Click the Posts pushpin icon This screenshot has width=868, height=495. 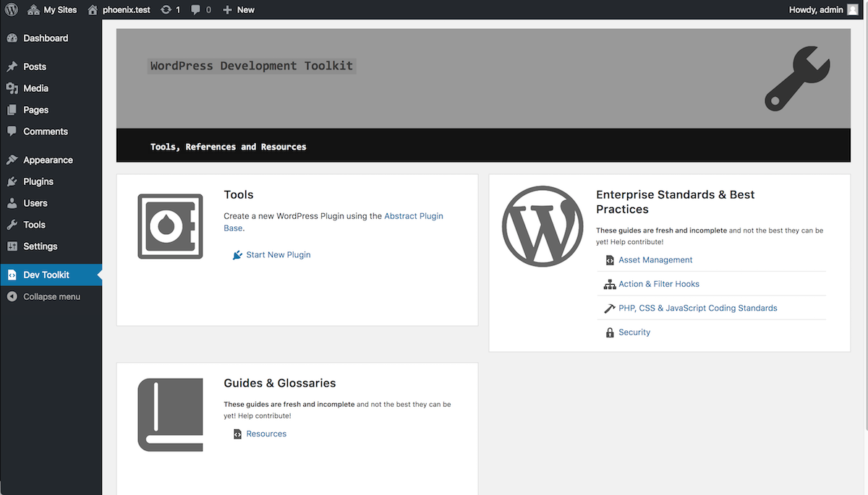point(12,66)
